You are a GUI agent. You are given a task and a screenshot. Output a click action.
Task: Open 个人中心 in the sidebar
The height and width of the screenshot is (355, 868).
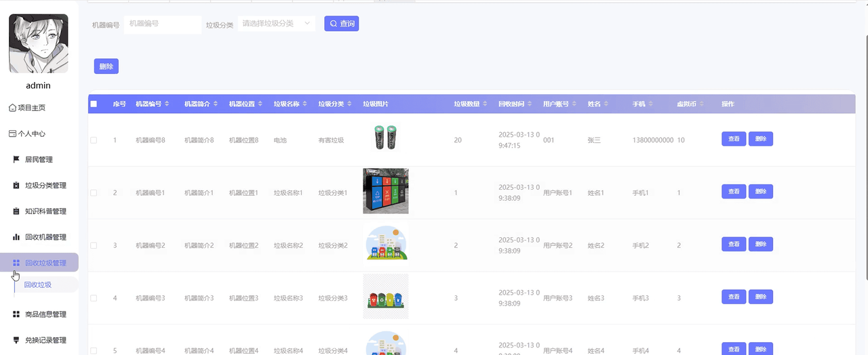click(x=38, y=133)
